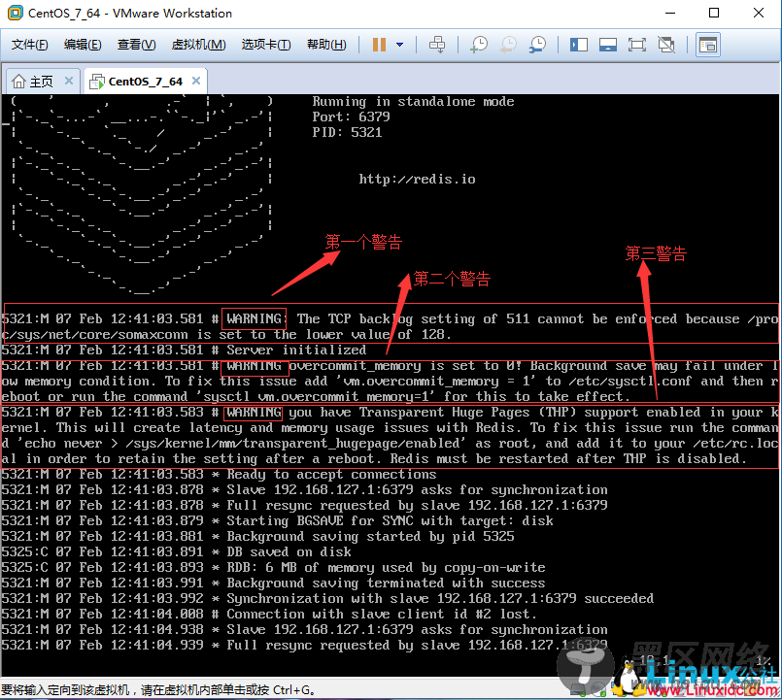Click the VMware Workstation title bar icon
Viewport: 782px width, 700px height.
tap(15, 13)
